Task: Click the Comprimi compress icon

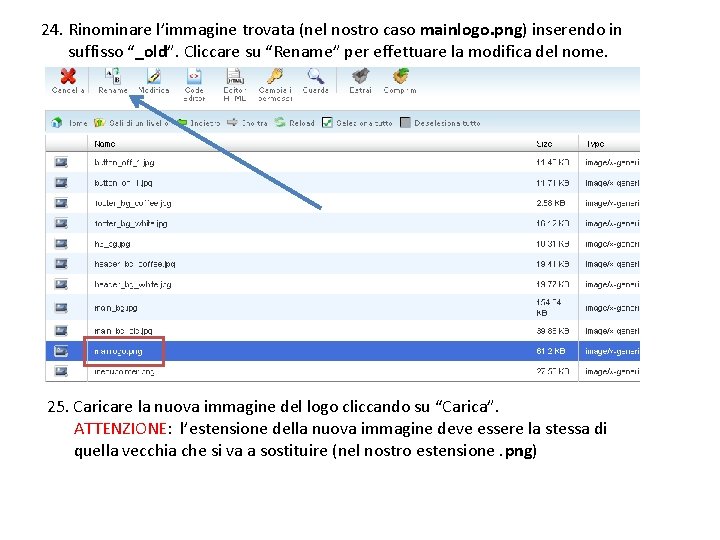Action: pyautogui.click(x=400, y=76)
